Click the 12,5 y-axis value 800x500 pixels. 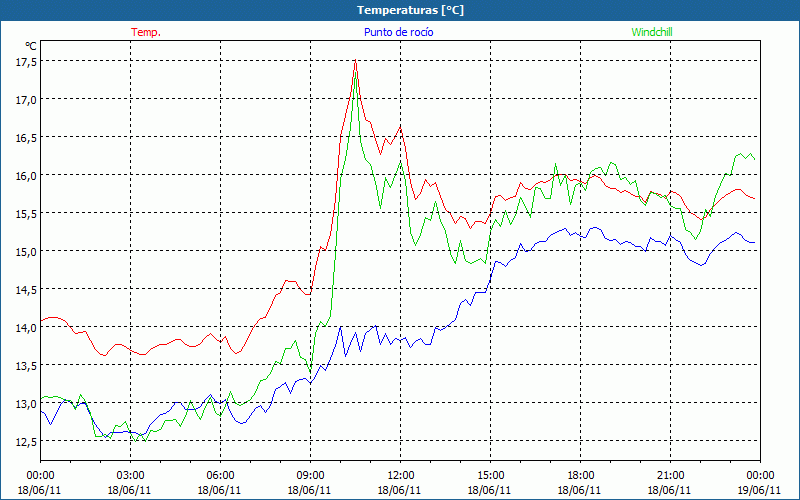[x=27, y=441]
